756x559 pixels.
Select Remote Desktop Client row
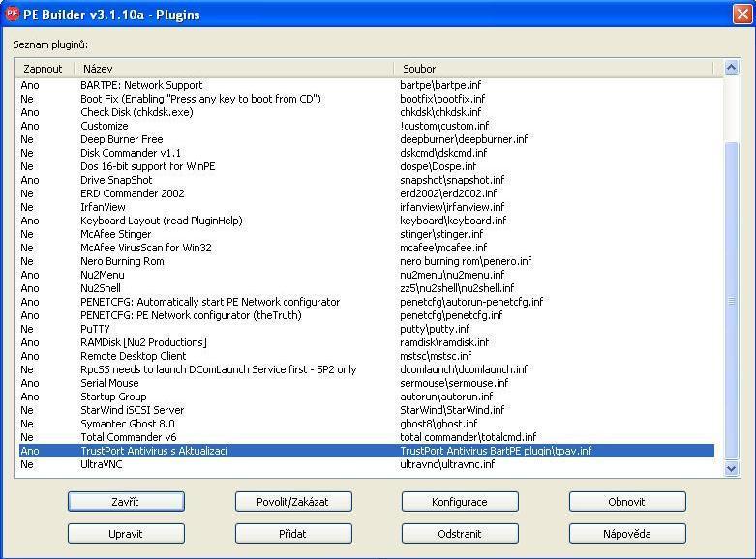(x=367, y=356)
